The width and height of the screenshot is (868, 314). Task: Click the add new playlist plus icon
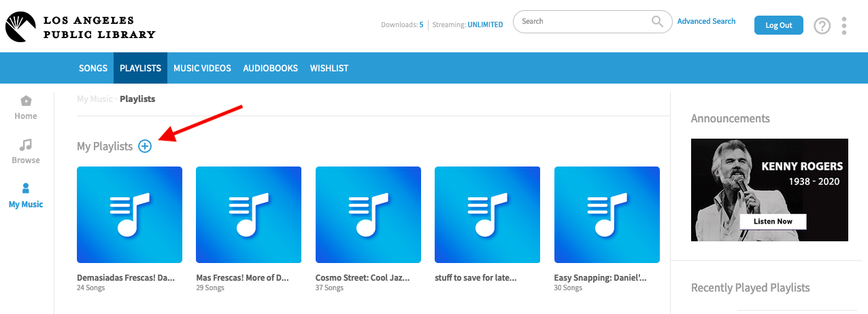coord(145,146)
